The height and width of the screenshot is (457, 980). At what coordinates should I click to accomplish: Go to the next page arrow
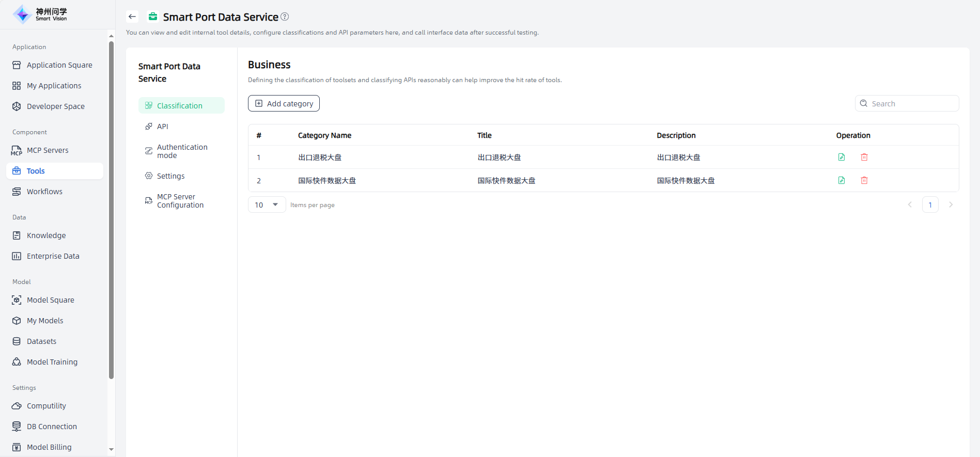click(951, 205)
